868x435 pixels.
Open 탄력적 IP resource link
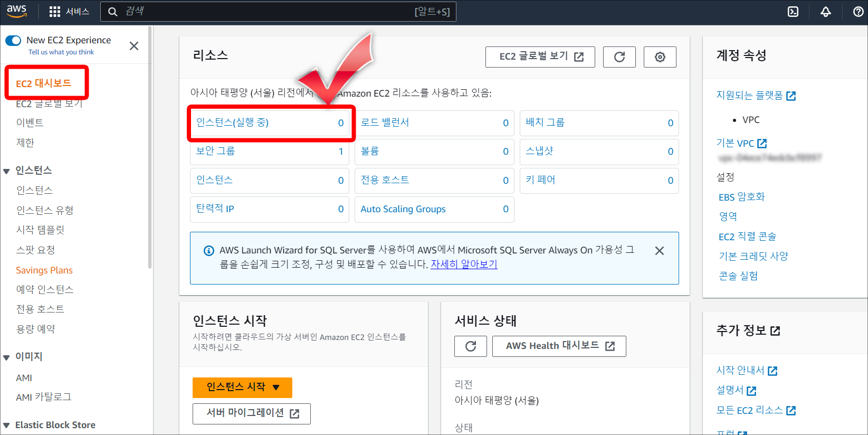click(x=215, y=209)
